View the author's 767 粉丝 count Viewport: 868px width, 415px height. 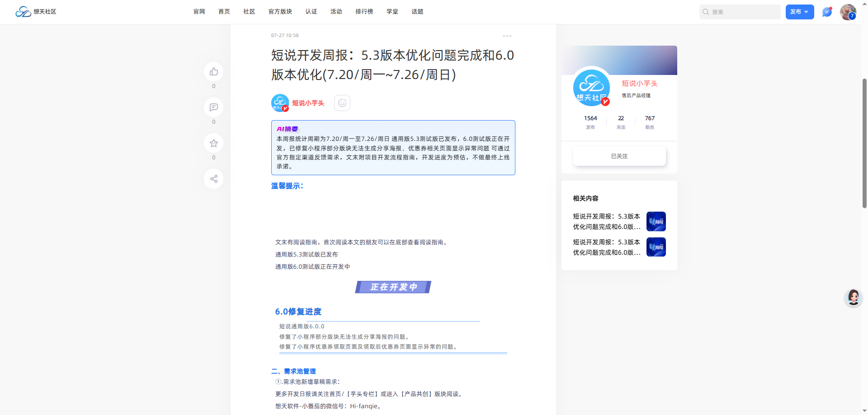pos(650,122)
